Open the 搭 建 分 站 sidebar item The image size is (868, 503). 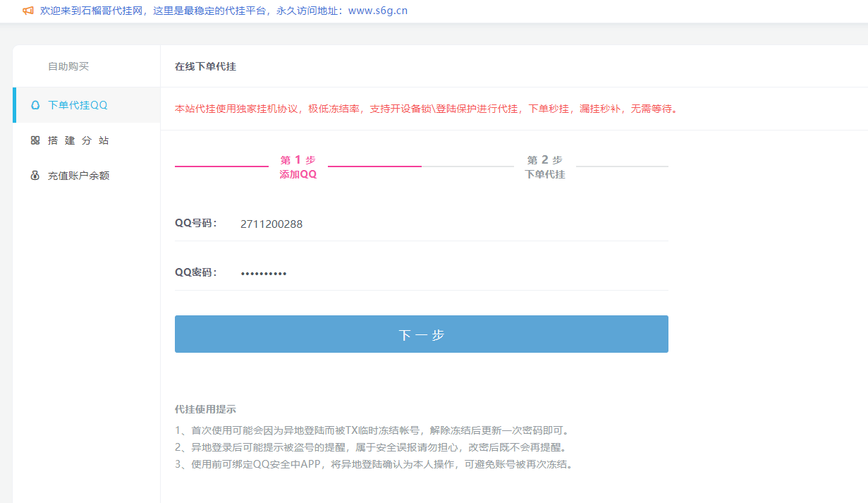87,140
